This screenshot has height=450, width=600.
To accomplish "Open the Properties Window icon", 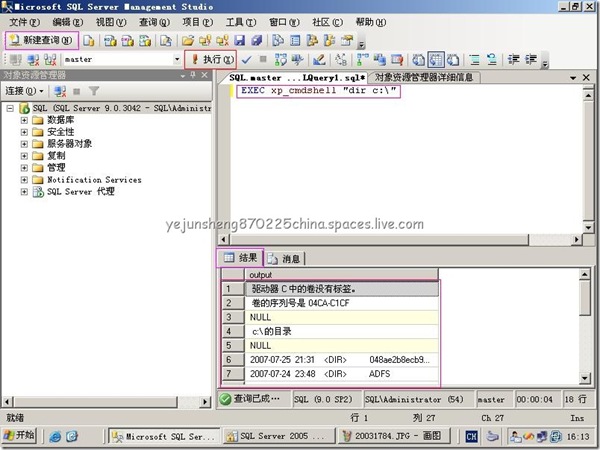I will coord(347,40).
